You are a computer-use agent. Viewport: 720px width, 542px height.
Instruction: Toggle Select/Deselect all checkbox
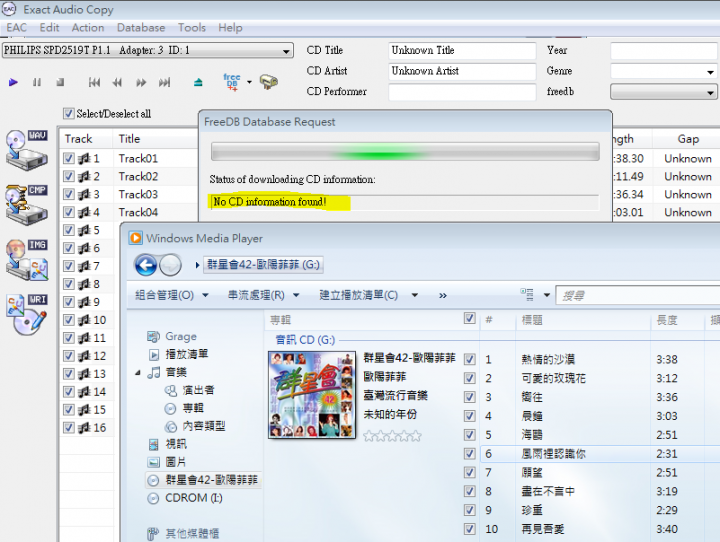tap(68, 113)
